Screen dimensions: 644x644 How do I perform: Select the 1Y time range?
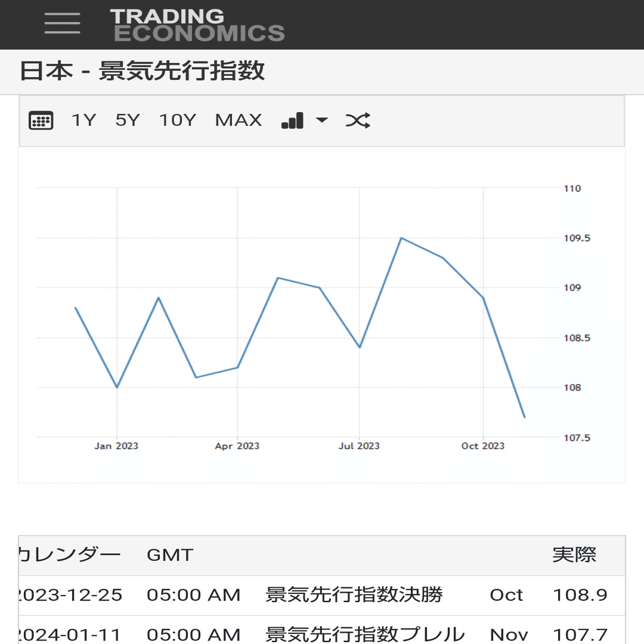pos(84,120)
